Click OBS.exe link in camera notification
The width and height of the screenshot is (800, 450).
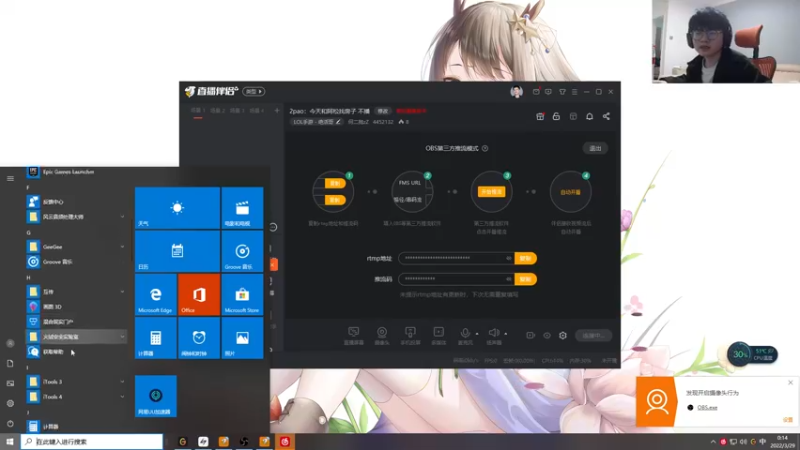pos(707,408)
